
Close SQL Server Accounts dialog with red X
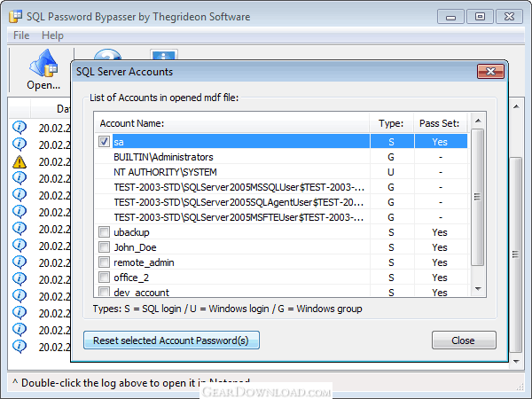[x=490, y=71]
